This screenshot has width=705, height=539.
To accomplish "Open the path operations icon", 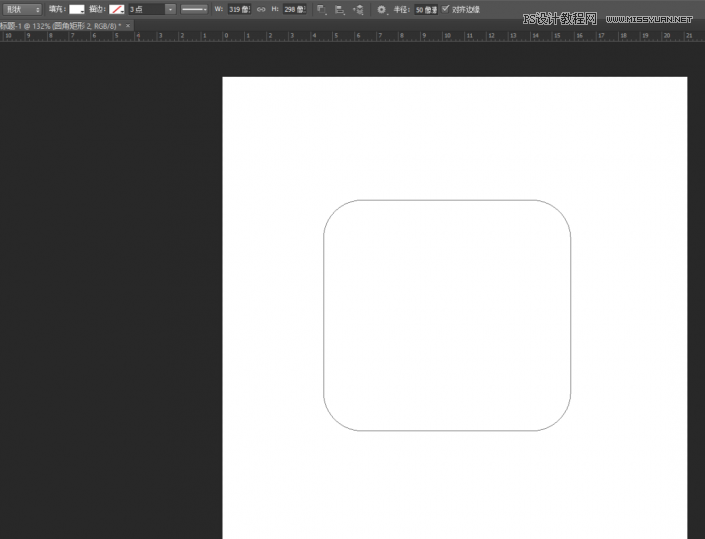I will click(x=321, y=8).
